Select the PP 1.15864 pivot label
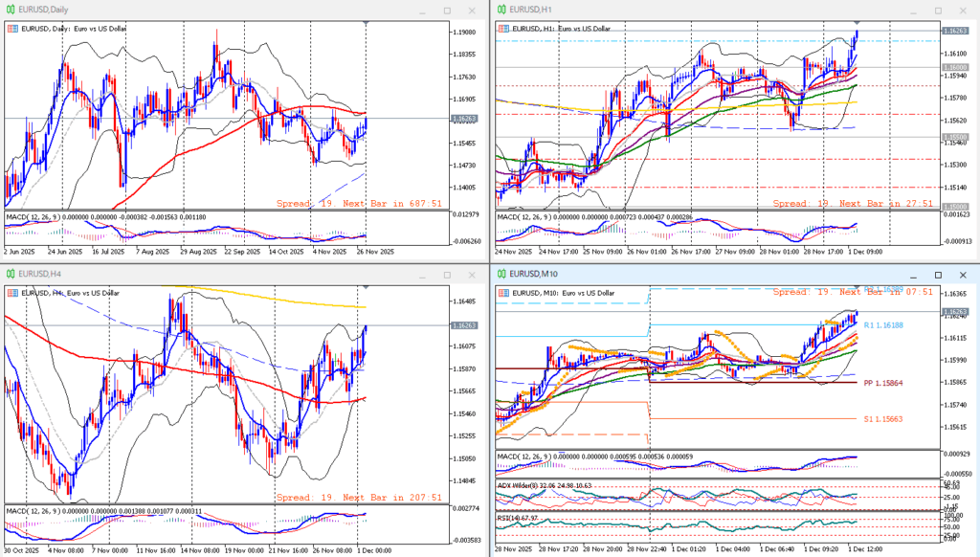Screen dimensions: 980x557 pyautogui.click(x=882, y=383)
